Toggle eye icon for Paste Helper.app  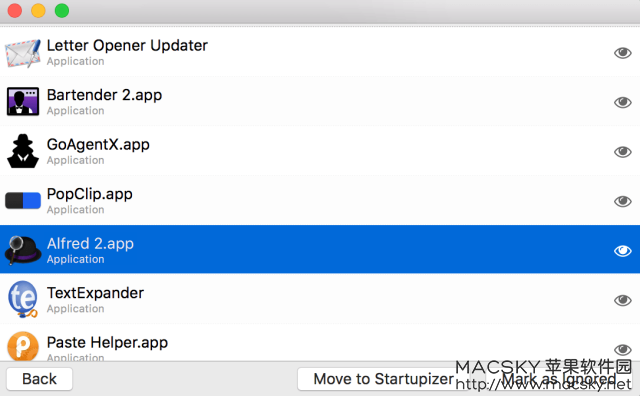click(x=623, y=349)
